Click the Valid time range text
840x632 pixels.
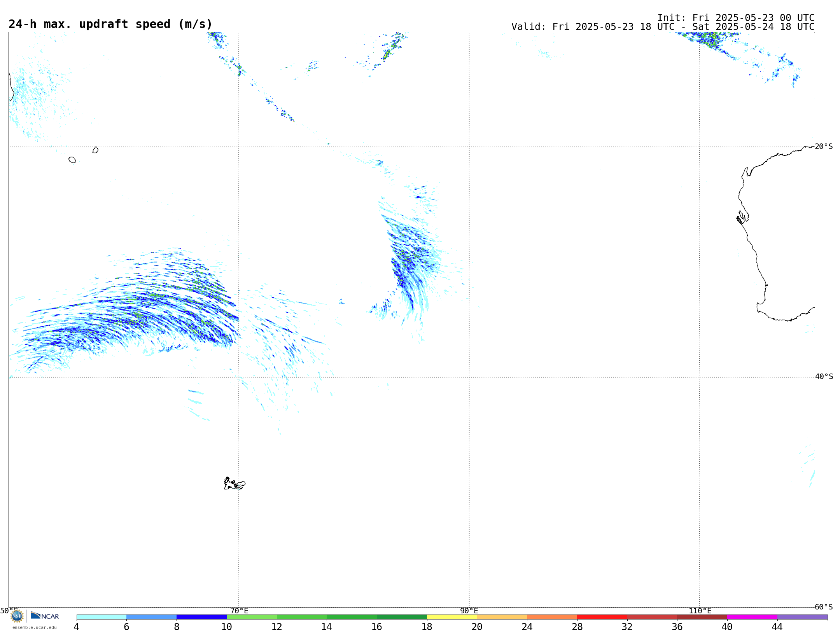pyautogui.click(x=663, y=27)
